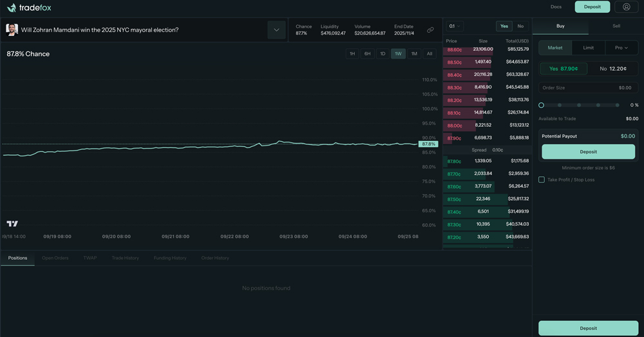Screen dimensions: 644x337
Task: Set chart timeframe to 1D
Action: 383,54
